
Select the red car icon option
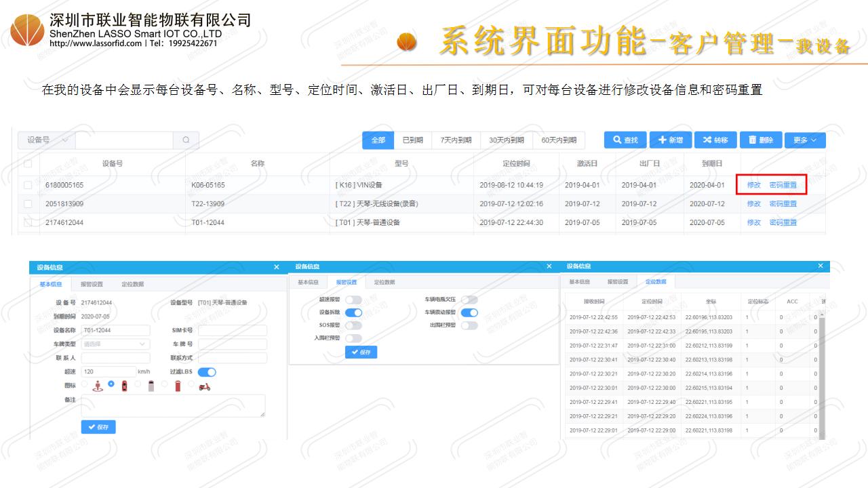click(124, 386)
